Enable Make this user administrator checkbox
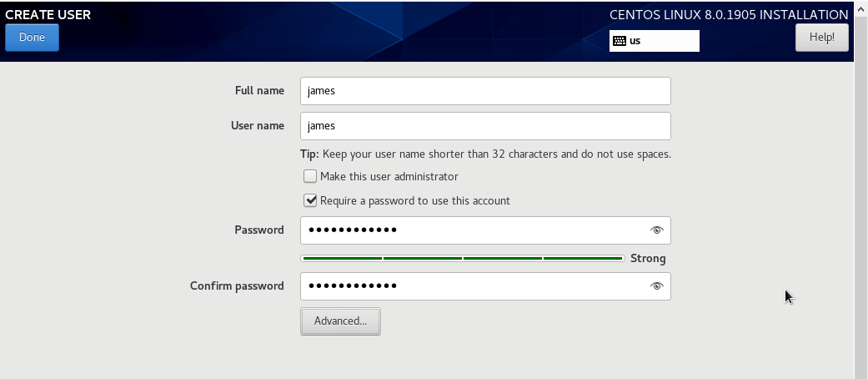 pyautogui.click(x=310, y=176)
